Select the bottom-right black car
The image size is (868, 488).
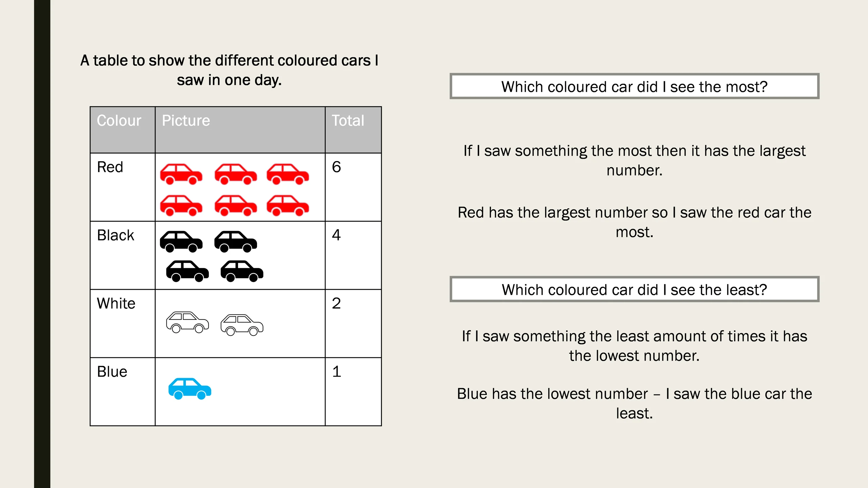tap(242, 271)
